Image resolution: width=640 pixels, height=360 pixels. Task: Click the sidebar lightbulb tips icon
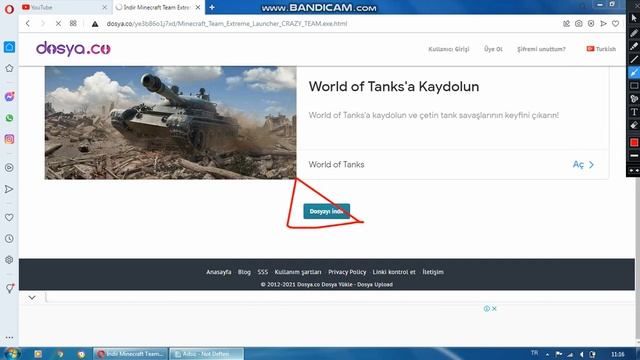point(9,289)
